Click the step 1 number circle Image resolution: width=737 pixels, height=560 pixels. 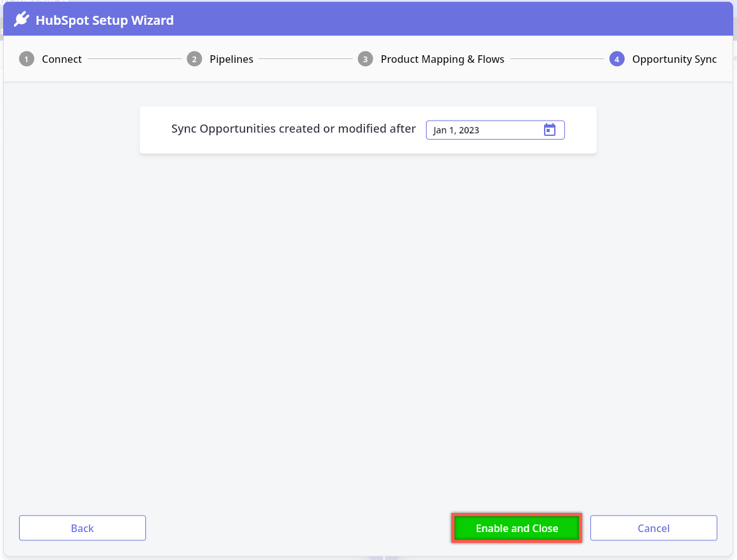click(x=26, y=59)
